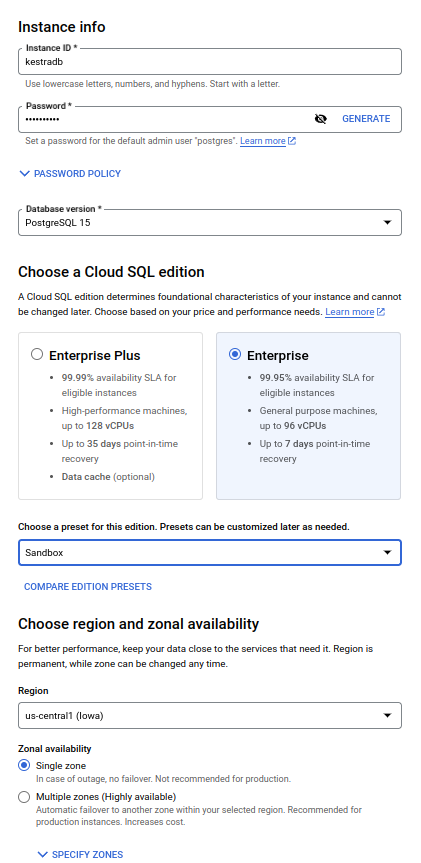Click the Sandbox preset dropdown arrow

point(387,553)
